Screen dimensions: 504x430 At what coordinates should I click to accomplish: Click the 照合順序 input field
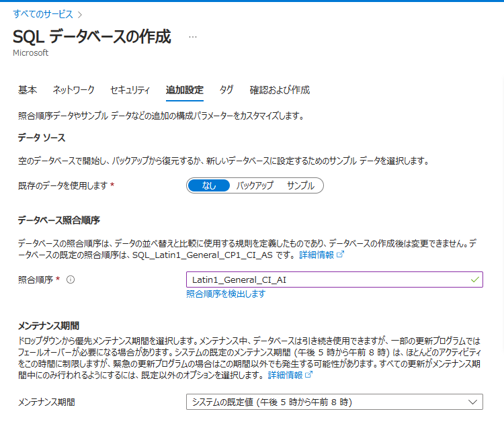(334, 279)
